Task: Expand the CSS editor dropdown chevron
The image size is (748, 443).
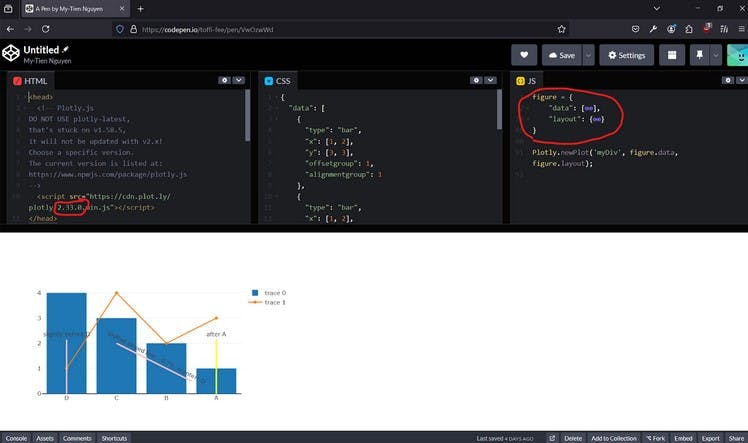Action: click(x=490, y=80)
